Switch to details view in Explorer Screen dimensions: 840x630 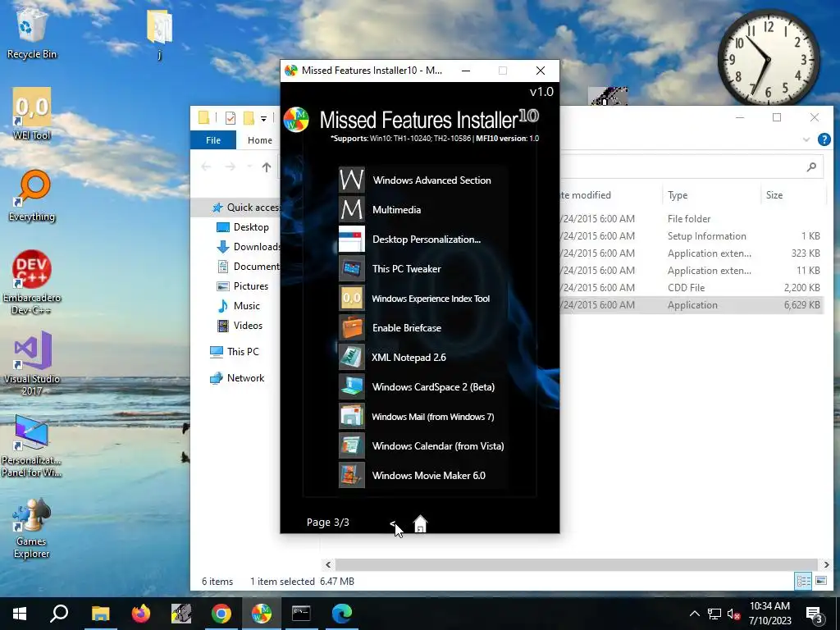[x=803, y=581]
